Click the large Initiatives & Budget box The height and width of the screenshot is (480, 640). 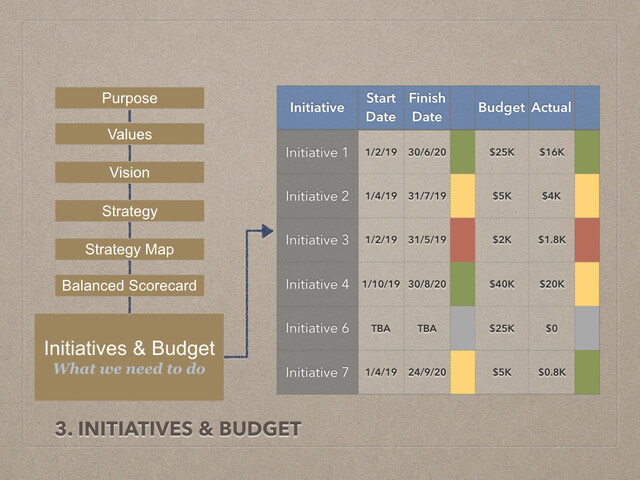pos(129,357)
